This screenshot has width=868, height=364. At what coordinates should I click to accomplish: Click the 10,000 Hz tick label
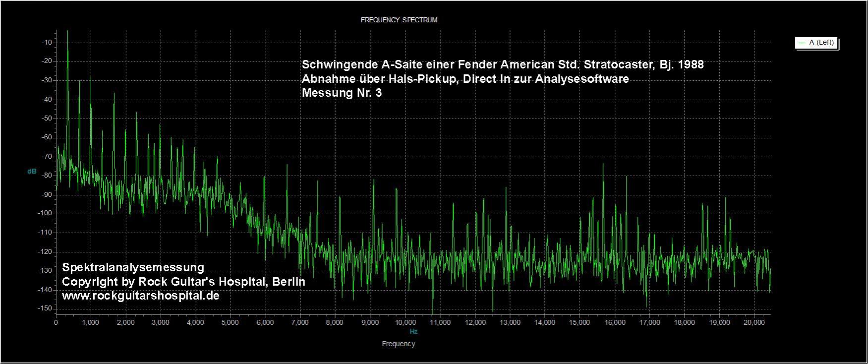coord(405,322)
